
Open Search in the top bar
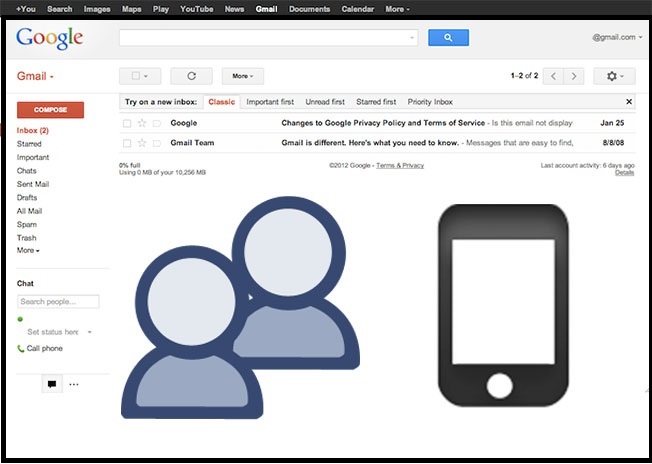[x=59, y=9]
